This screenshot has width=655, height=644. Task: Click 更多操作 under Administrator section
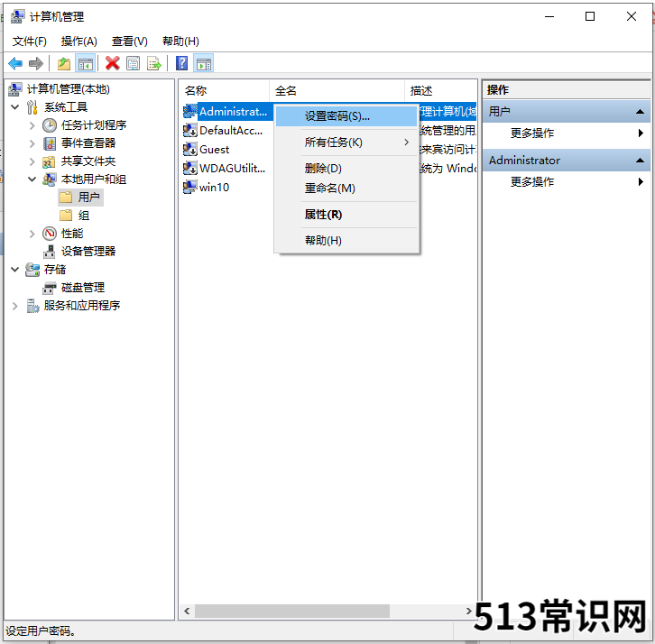[x=532, y=181]
